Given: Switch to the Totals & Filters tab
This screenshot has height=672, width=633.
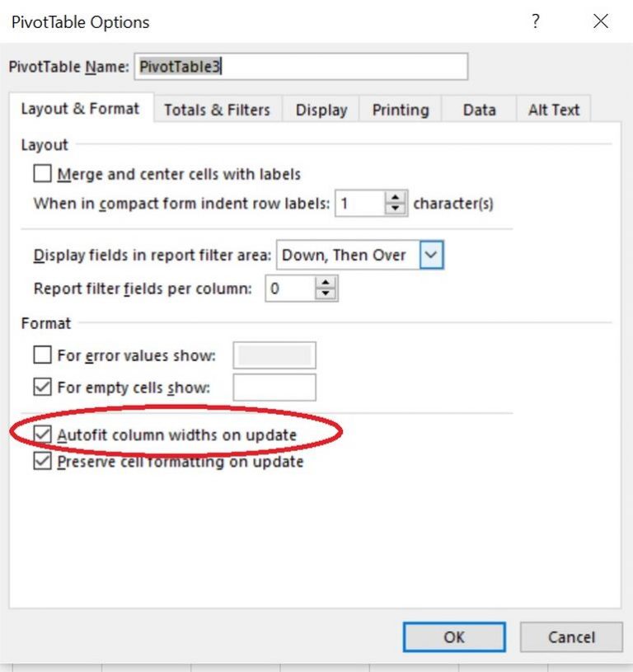Looking at the screenshot, I should click(x=217, y=110).
